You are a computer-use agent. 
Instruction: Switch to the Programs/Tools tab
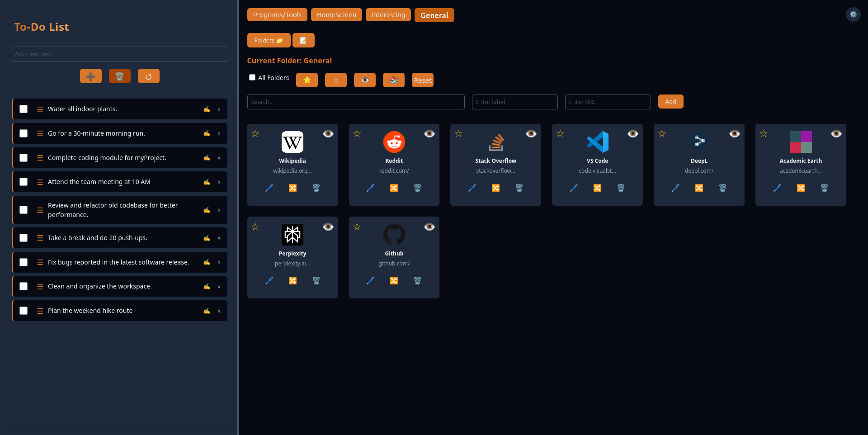277,15
